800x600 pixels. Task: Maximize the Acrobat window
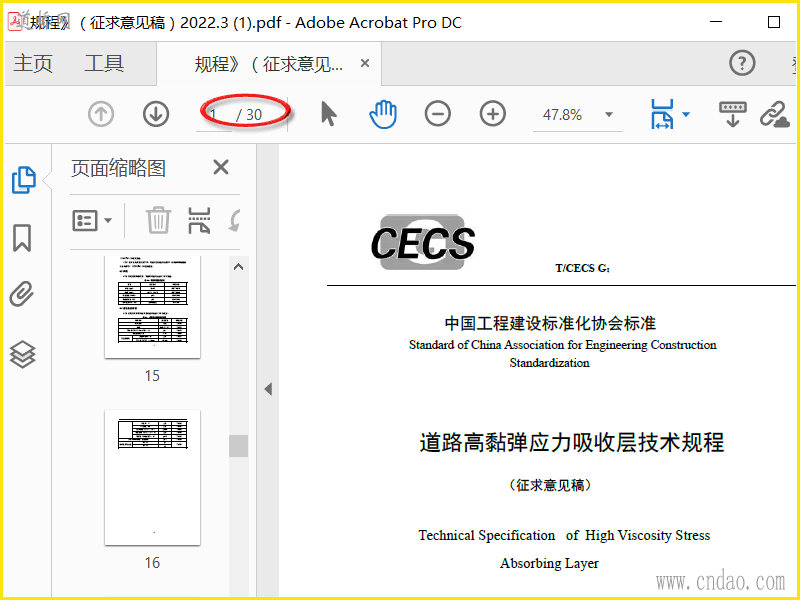[x=774, y=22]
